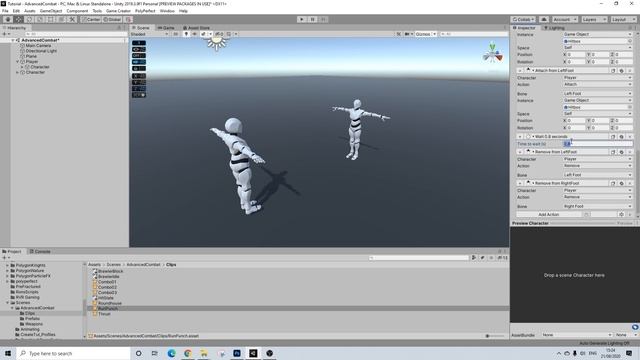Open gear settings for Wait 0.8 seconds action
Viewport: 640px width, 360px height.
622,137
